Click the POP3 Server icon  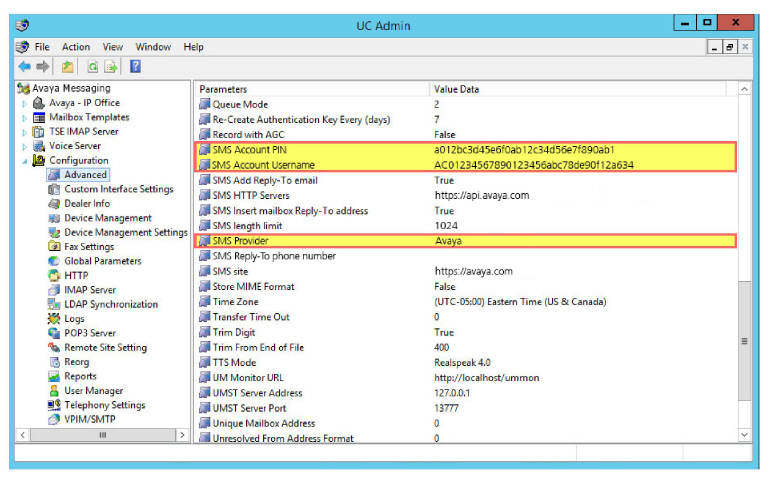54,333
